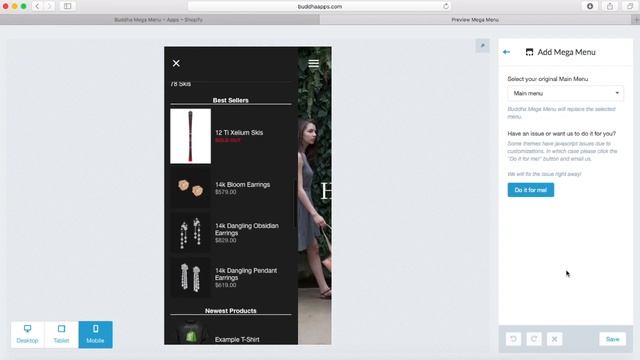Open the hamburger menu in mobile preview
Viewport: 640px width, 360px height.
[313, 63]
